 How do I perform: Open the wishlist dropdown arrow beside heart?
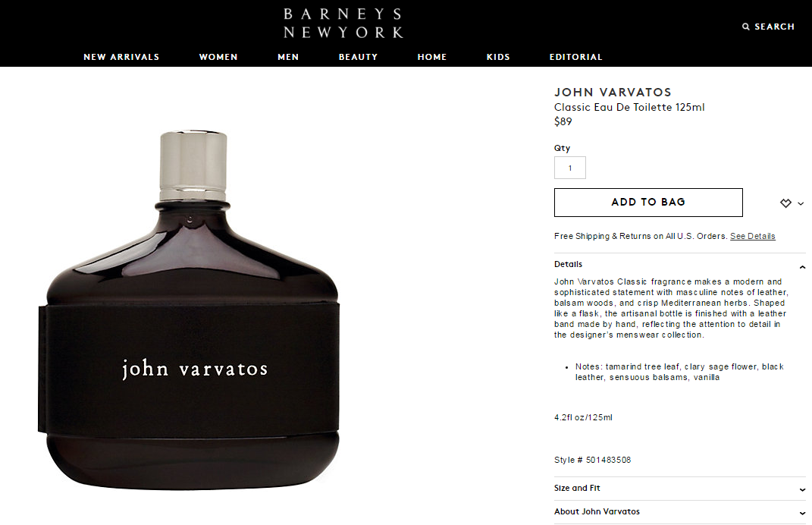click(801, 203)
